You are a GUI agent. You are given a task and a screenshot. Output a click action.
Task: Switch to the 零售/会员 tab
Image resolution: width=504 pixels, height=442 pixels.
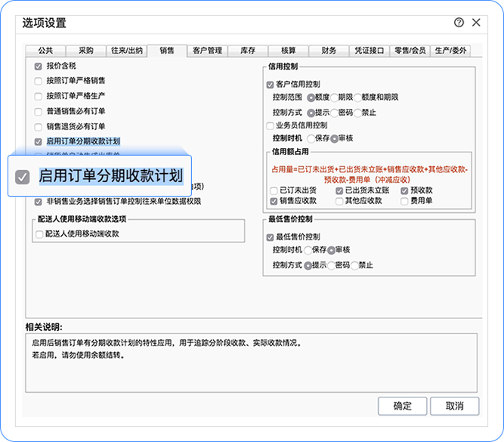click(x=410, y=51)
